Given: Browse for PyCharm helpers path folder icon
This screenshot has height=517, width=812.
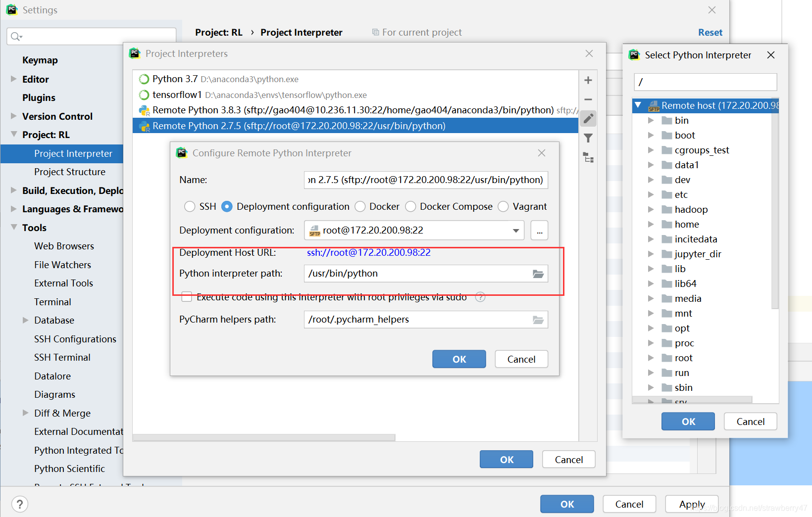Looking at the screenshot, I should pyautogui.click(x=538, y=320).
